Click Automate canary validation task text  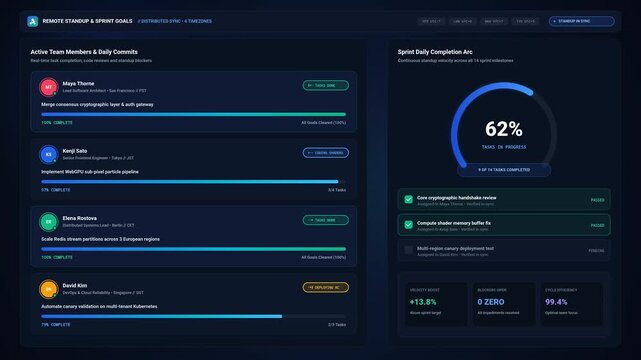[x=99, y=306]
